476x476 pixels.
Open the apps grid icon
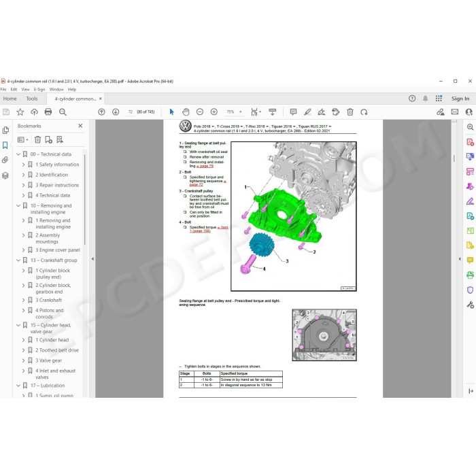[x=439, y=99]
